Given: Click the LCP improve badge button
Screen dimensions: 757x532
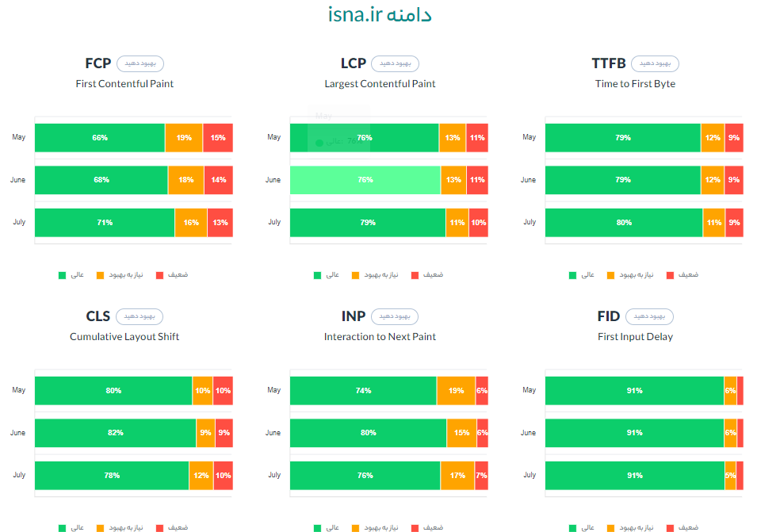Looking at the screenshot, I should [395, 63].
